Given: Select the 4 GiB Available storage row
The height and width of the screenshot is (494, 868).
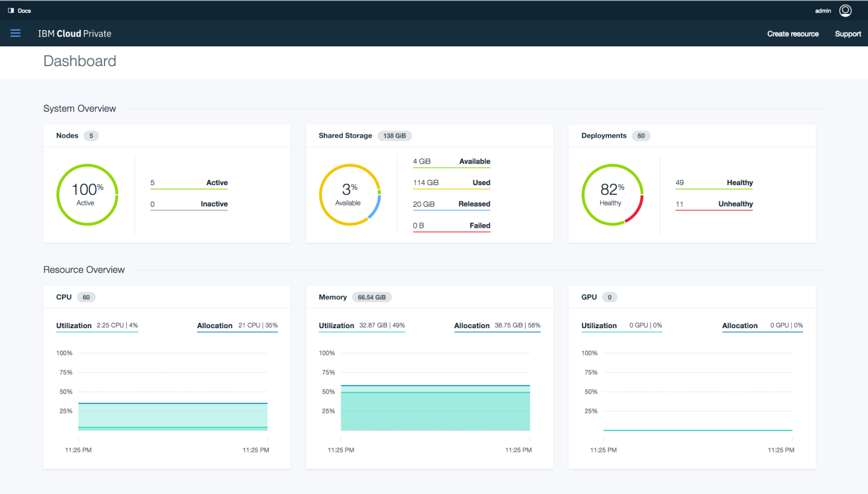Looking at the screenshot, I should [451, 162].
